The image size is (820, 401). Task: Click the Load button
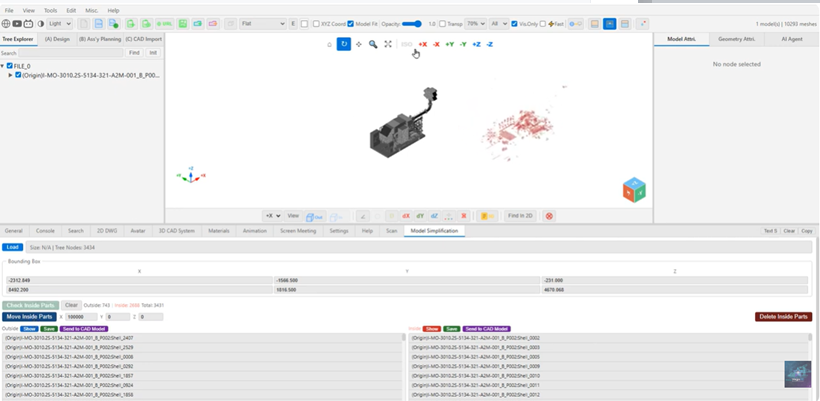13,247
